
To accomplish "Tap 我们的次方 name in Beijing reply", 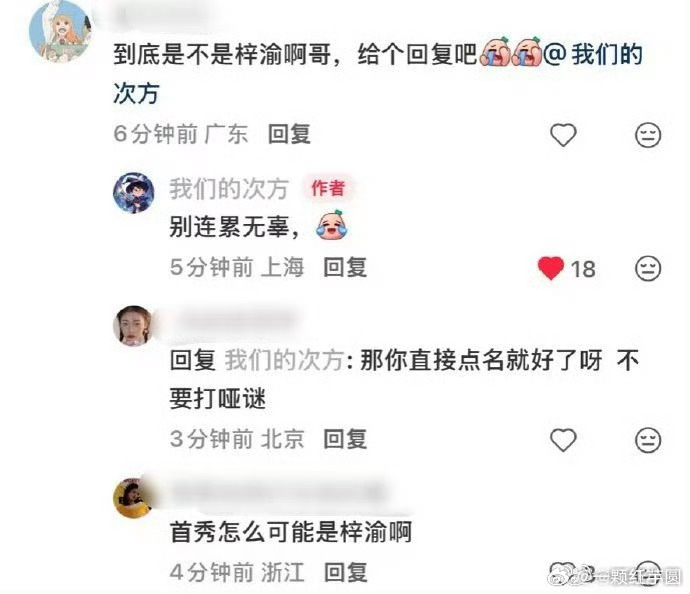I will click(284, 360).
